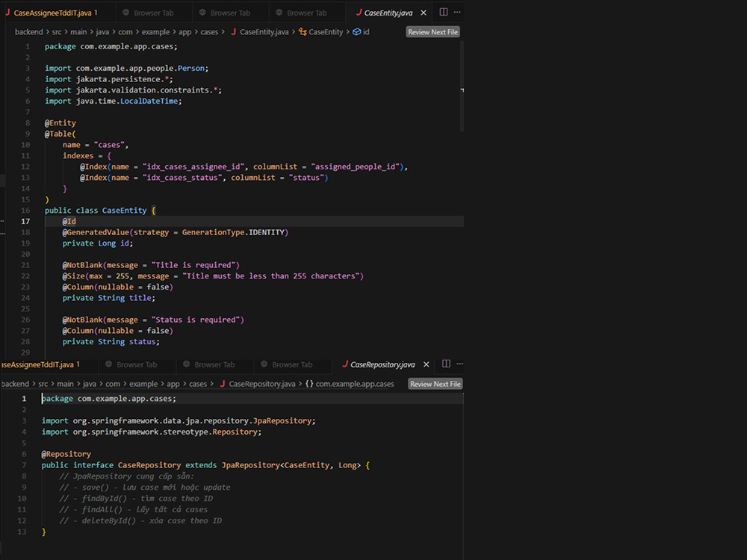This screenshot has height=560, width=747.
Task: Open main breadcrumb in upper editor
Action: tap(78, 32)
